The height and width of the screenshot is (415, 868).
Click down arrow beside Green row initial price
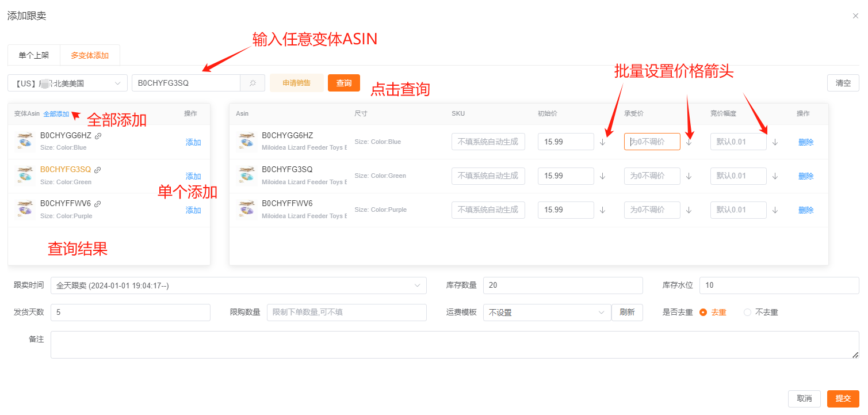(x=602, y=176)
